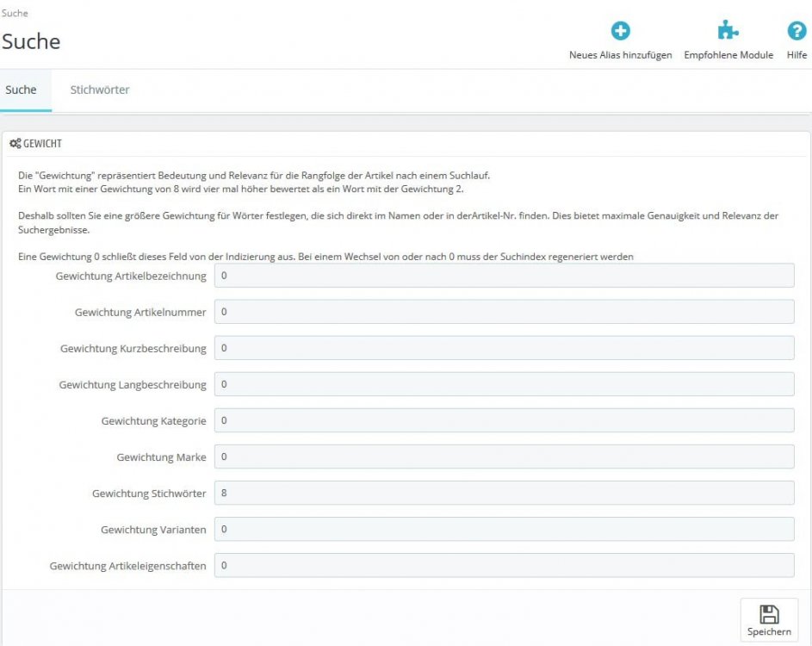
Task: Open the Empfohlene Module puzzle icon
Action: (x=728, y=30)
